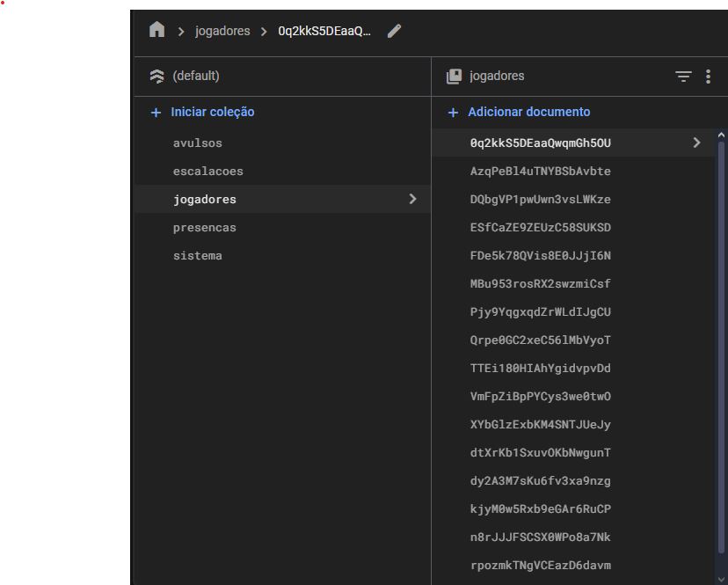The image size is (728, 585).
Task: Select the sistema collection
Action: click(198, 256)
